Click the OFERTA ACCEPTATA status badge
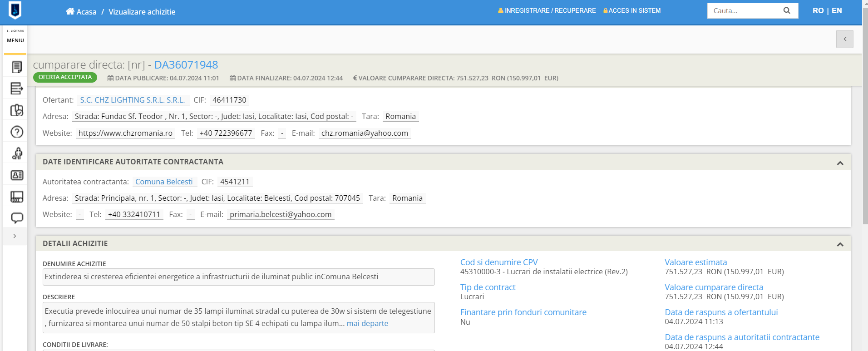Viewport: 868px width, 351px height. click(x=65, y=77)
